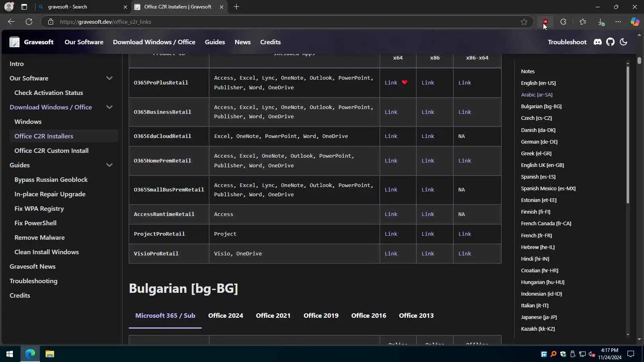
Task: Open the Favorites star-list icon
Action: (x=582, y=22)
